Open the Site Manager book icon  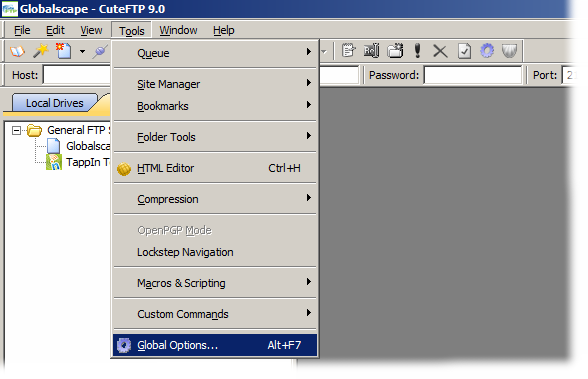(17, 51)
